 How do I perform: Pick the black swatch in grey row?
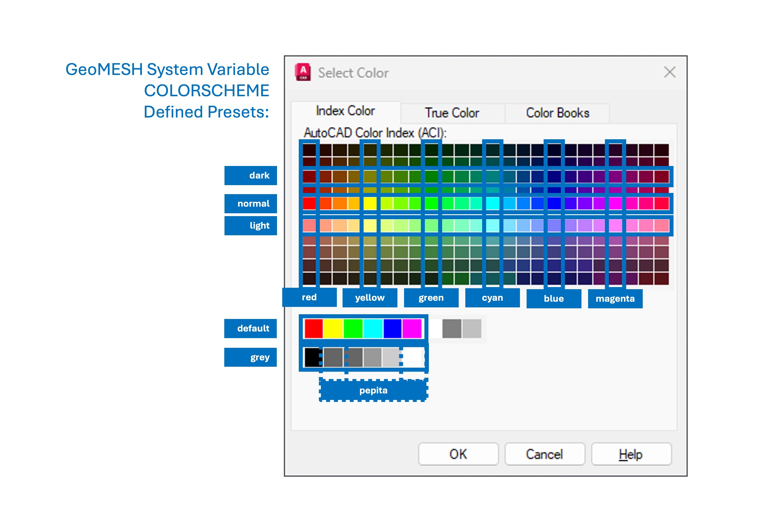[311, 357]
